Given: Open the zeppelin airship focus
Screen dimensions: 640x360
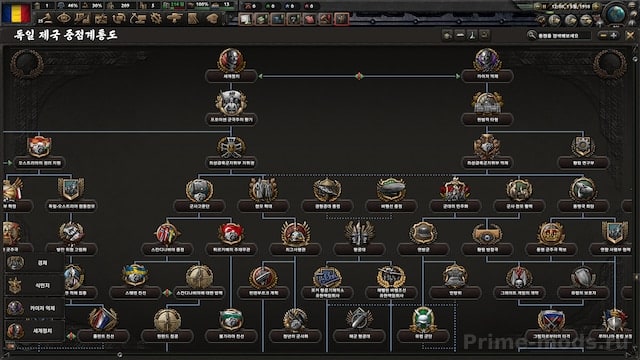Looking at the screenshot, I should 391,196.
